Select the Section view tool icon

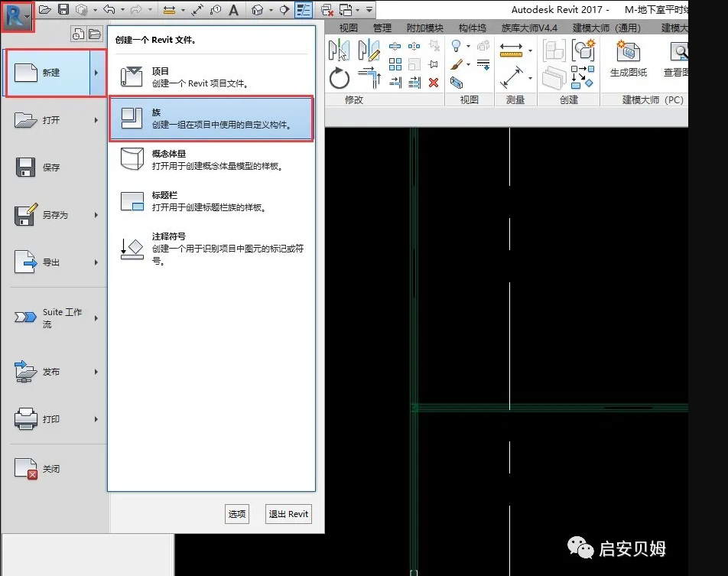[x=284, y=9]
